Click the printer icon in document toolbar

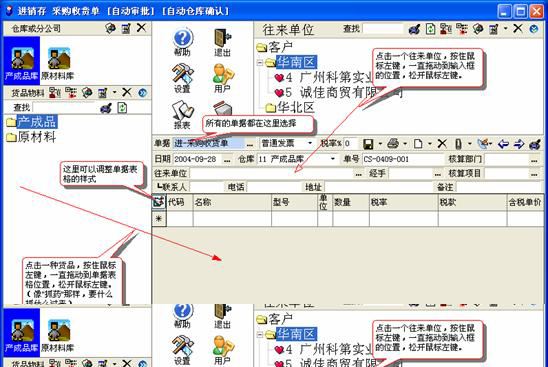(x=393, y=143)
